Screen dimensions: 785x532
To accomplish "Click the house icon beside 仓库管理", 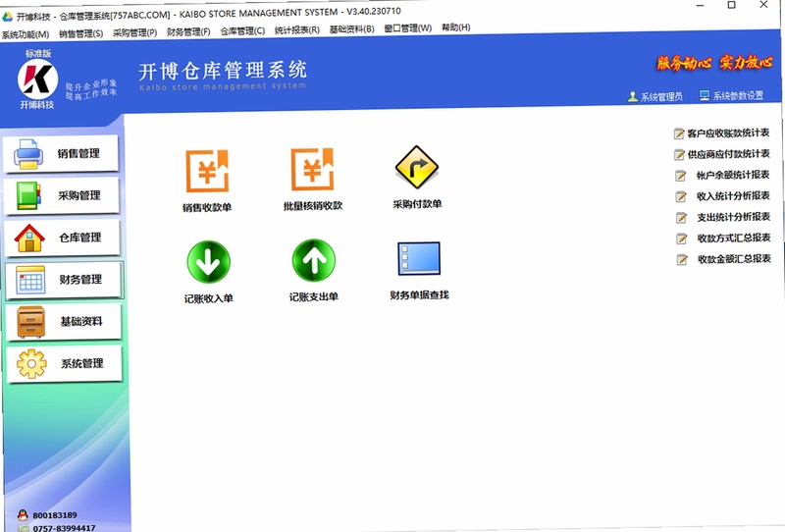I will point(29,238).
